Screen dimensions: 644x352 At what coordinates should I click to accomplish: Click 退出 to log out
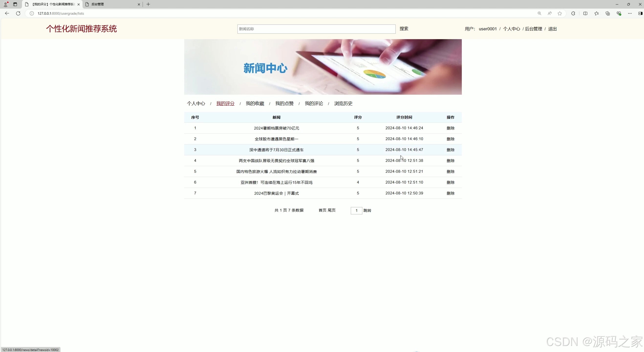[552, 29]
